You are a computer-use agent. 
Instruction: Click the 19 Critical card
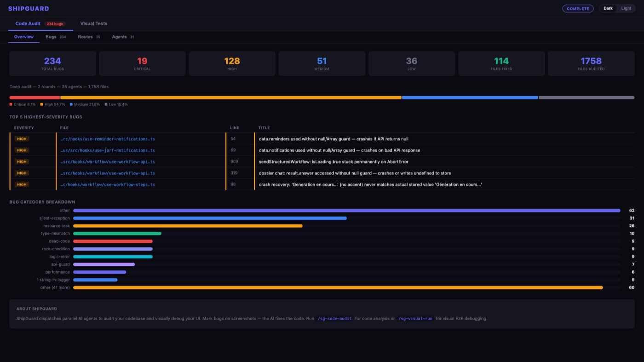coord(142,63)
